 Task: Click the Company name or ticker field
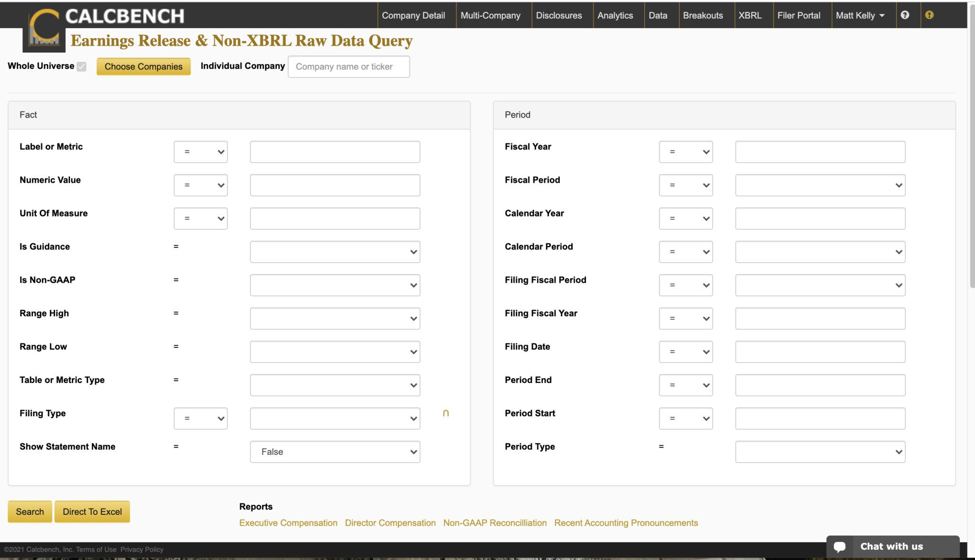click(x=348, y=67)
